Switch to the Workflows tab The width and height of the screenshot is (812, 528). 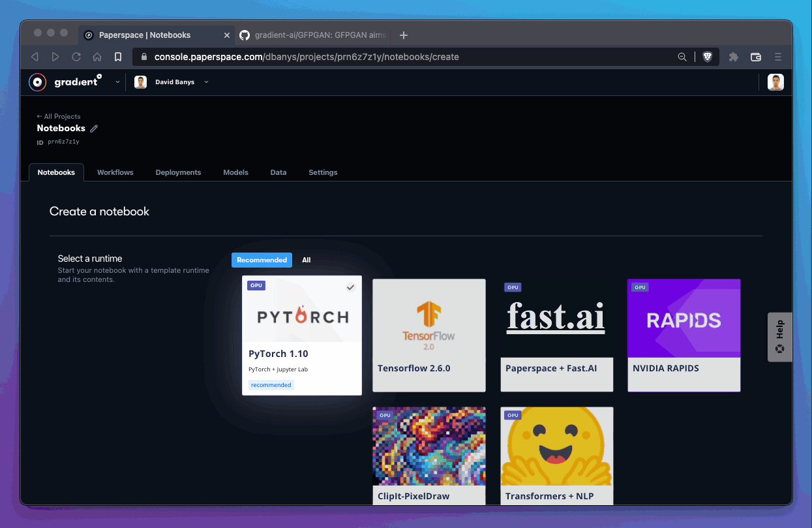115,172
